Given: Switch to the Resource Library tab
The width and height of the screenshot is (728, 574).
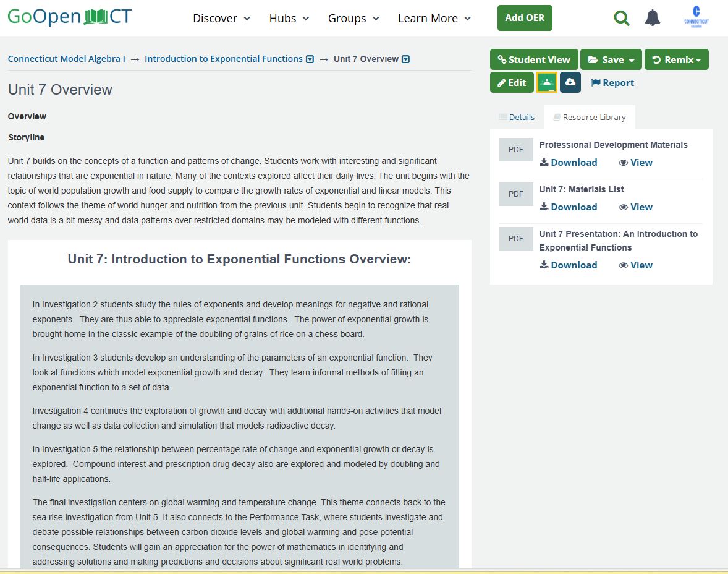Looking at the screenshot, I should pyautogui.click(x=590, y=117).
